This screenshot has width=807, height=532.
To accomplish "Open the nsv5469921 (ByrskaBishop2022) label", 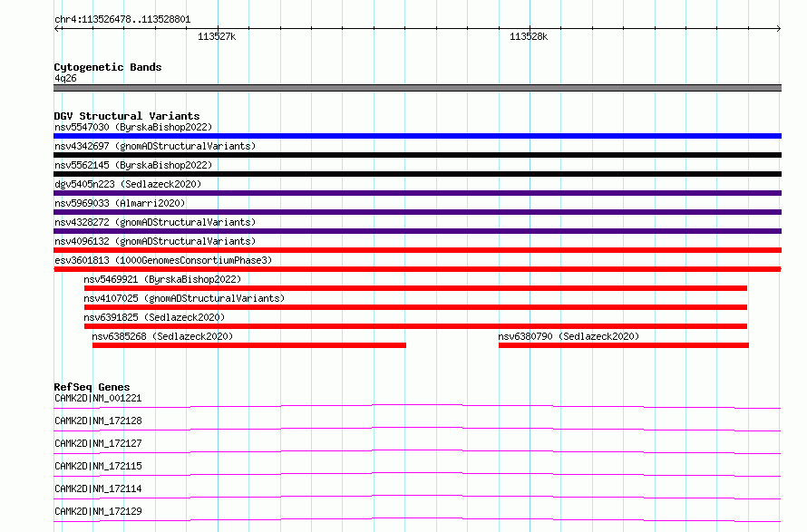I will tap(162, 279).
